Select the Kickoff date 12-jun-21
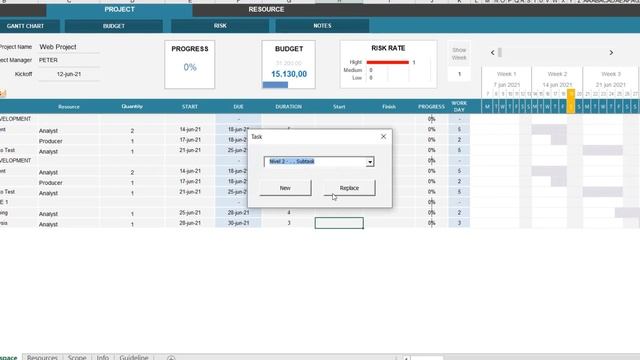640x360 pixels. pyautogui.click(x=69, y=74)
